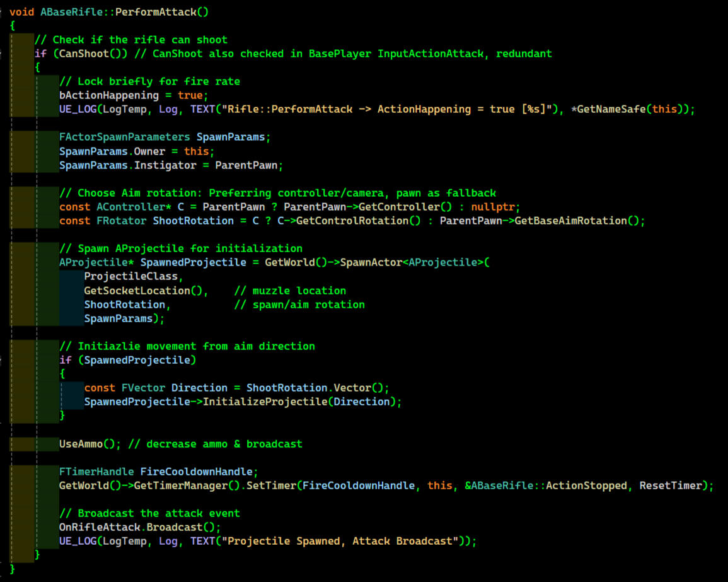This screenshot has height=582, width=728.
Task: Click the "ResetTimer" argument
Action: click(671, 486)
